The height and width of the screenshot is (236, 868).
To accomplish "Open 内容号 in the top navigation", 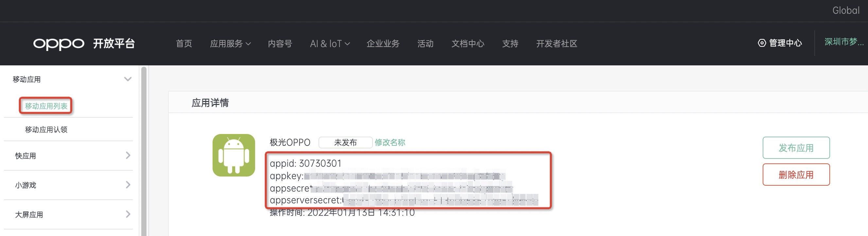I will tap(280, 44).
